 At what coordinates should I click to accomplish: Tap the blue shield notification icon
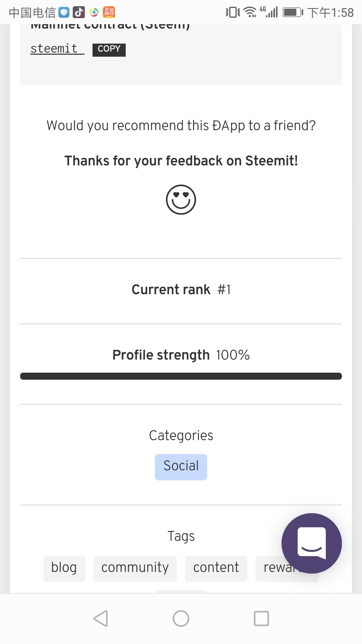64,12
